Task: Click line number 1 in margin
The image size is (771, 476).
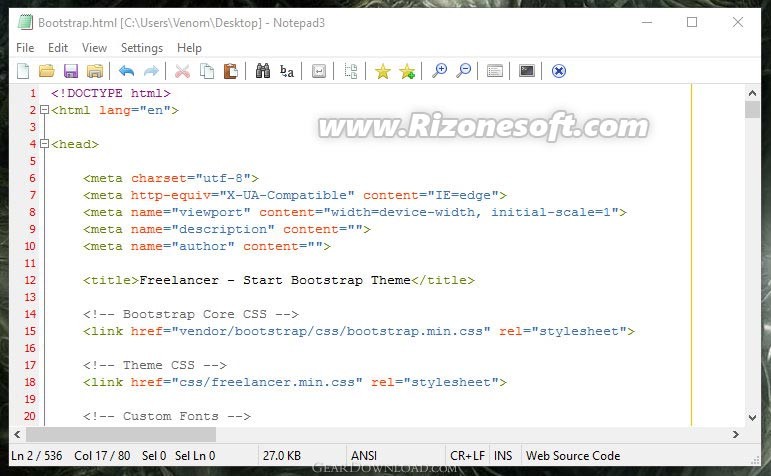Action: (x=32, y=93)
